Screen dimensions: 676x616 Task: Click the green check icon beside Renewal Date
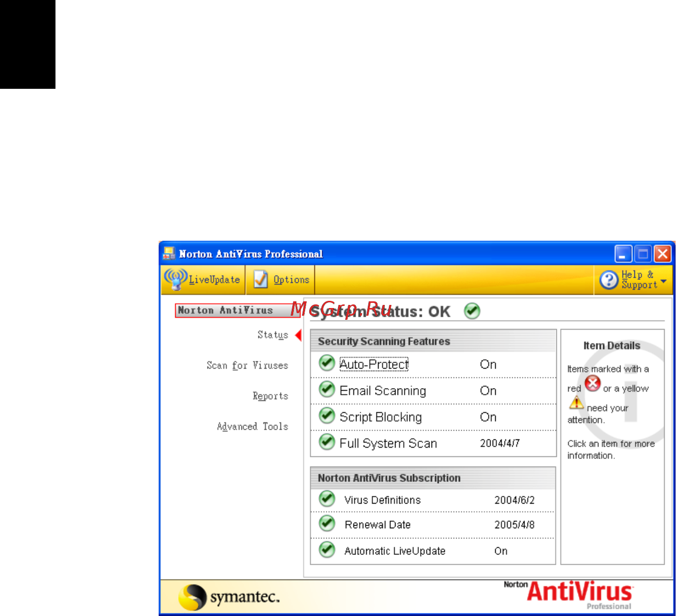click(x=327, y=524)
